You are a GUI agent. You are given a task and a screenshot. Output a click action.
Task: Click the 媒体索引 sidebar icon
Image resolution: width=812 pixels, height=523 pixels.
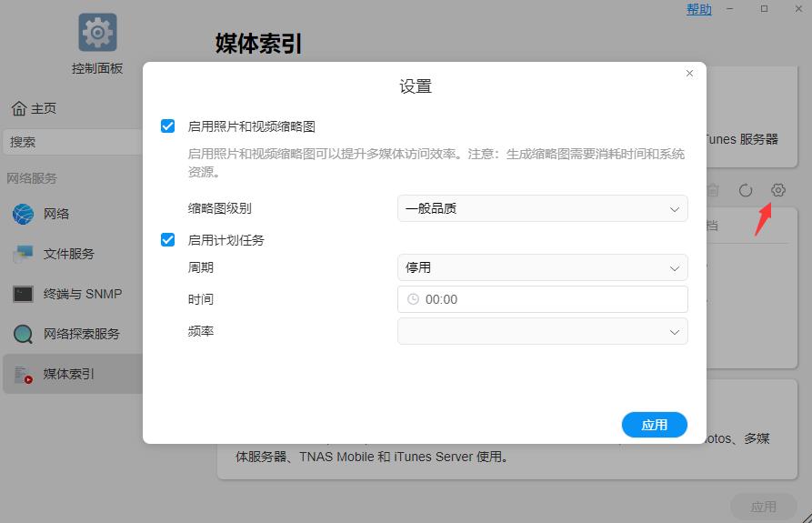(23, 374)
